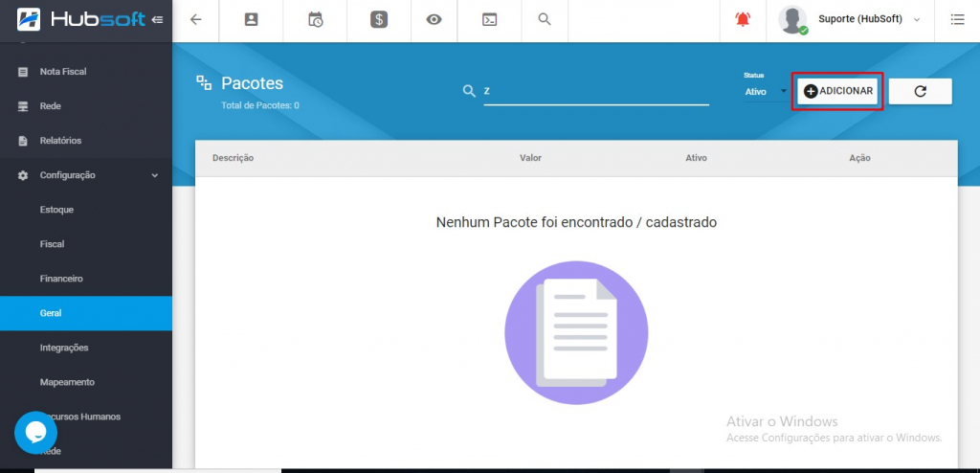Collapse the Hubsoft sidebar arrow toggle
This screenshot has height=473, width=980.
[x=157, y=19]
